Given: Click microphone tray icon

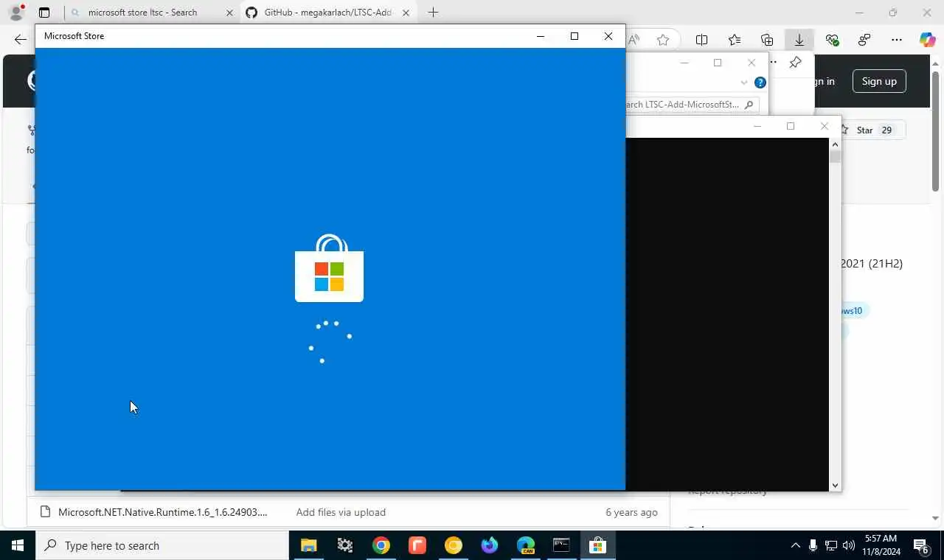Looking at the screenshot, I should [813, 545].
